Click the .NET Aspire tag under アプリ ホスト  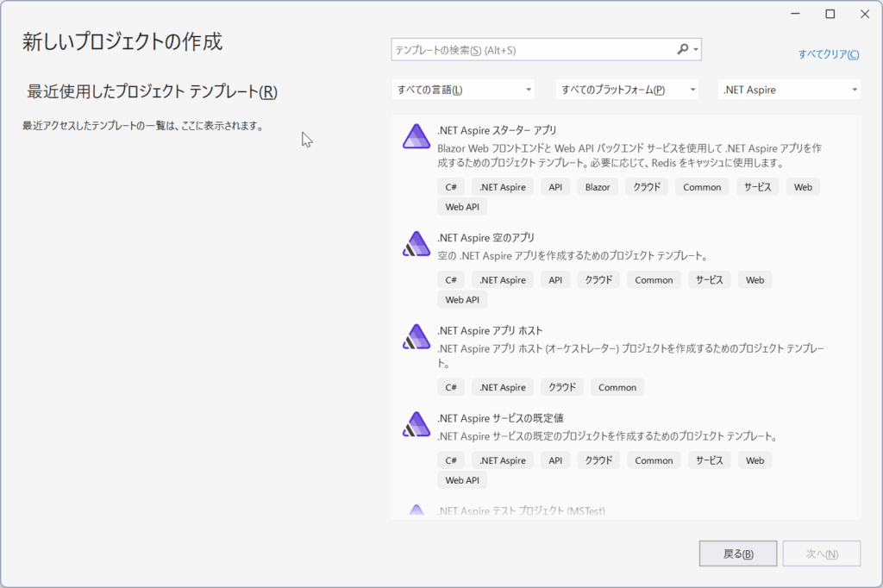pyautogui.click(x=503, y=387)
